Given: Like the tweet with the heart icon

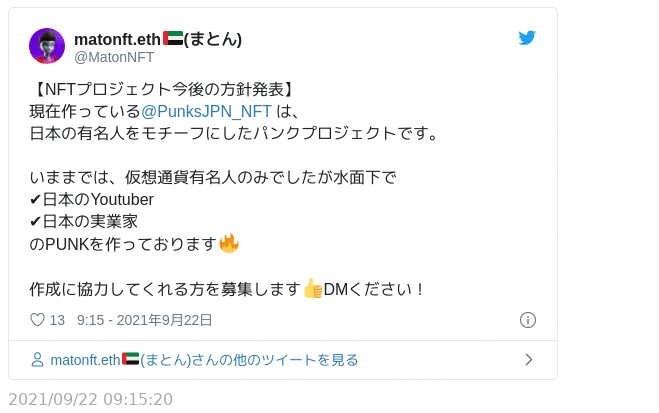Looking at the screenshot, I should pyautogui.click(x=38, y=320).
